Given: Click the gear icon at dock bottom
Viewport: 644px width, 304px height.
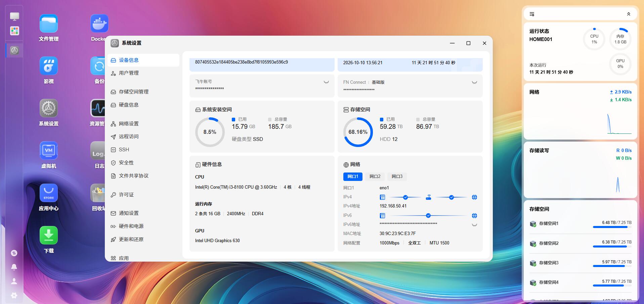Looking at the screenshot, I should pos(14,295).
